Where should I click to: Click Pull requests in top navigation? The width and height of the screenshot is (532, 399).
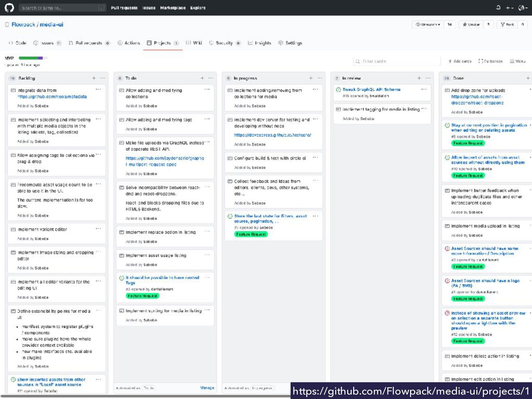[x=124, y=8]
